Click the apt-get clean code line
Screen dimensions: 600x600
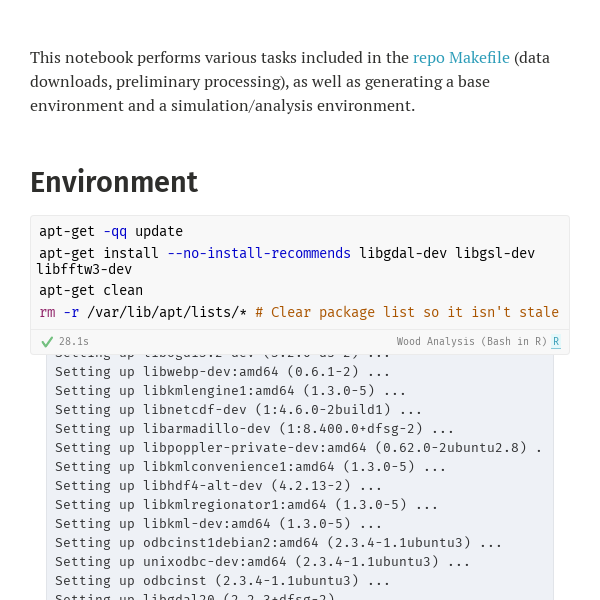(91, 290)
